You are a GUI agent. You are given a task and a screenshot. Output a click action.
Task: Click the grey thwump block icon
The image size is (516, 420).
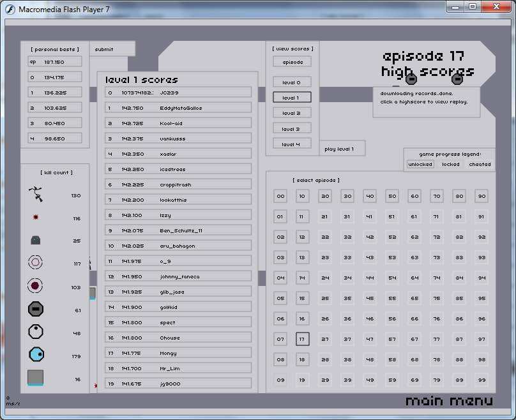[36, 377]
